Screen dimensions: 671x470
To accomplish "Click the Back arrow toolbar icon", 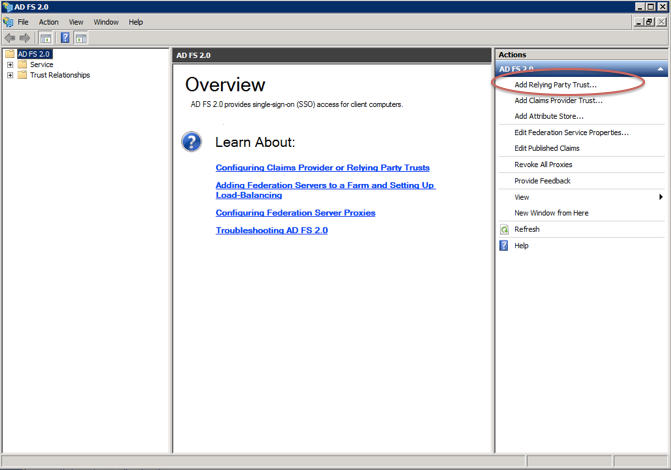I will [x=10, y=38].
